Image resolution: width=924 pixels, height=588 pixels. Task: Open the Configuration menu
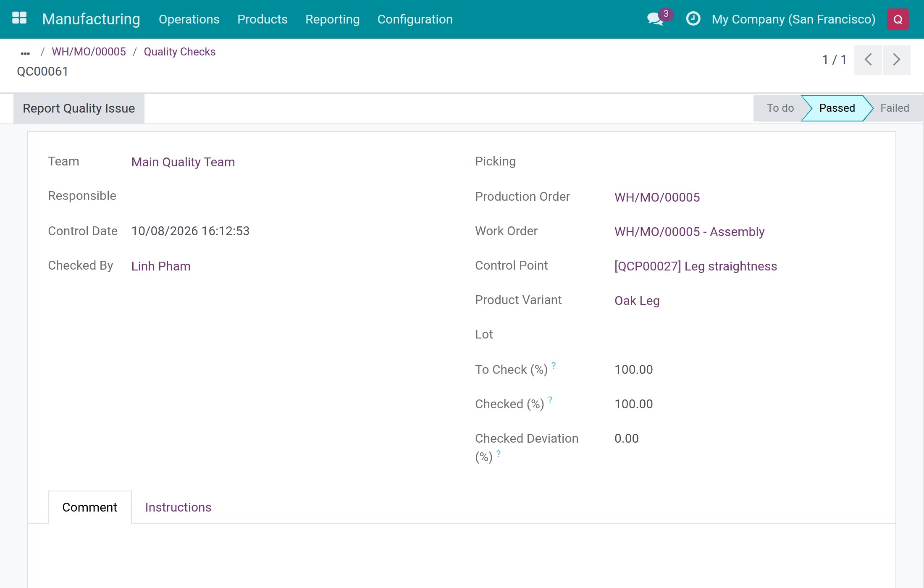(415, 19)
